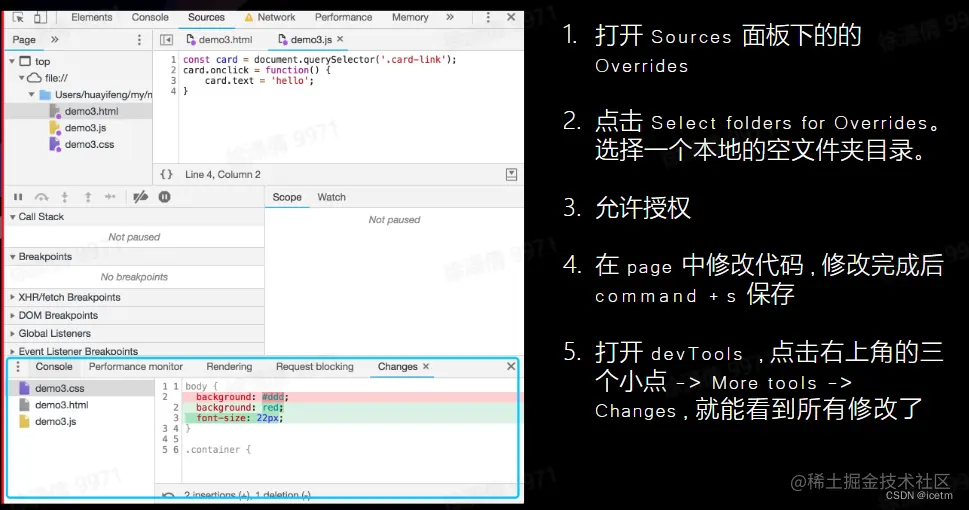969x510 pixels.
Task: Select the Sources panel tab
Action: click(x=206, y=17)
